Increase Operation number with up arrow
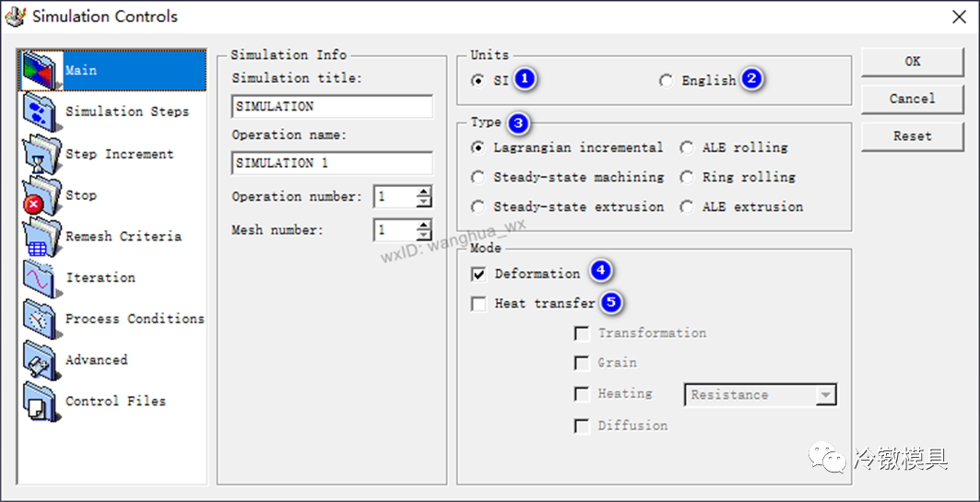980x502 pixels. 424,192
